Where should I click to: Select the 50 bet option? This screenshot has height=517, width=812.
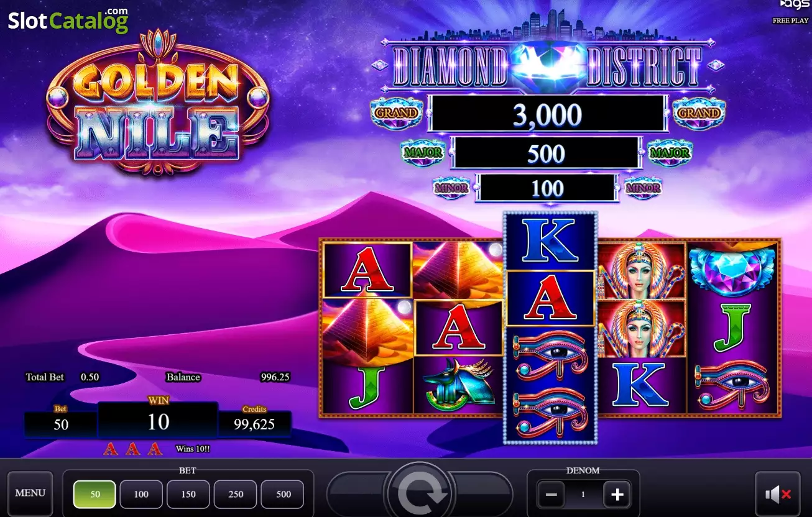tap(95, 495)
